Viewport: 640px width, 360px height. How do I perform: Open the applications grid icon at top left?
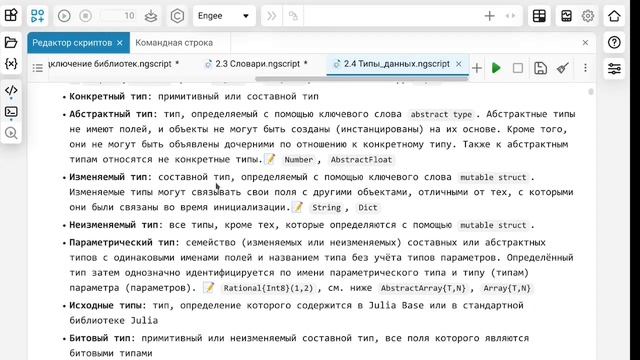[11, 16]
